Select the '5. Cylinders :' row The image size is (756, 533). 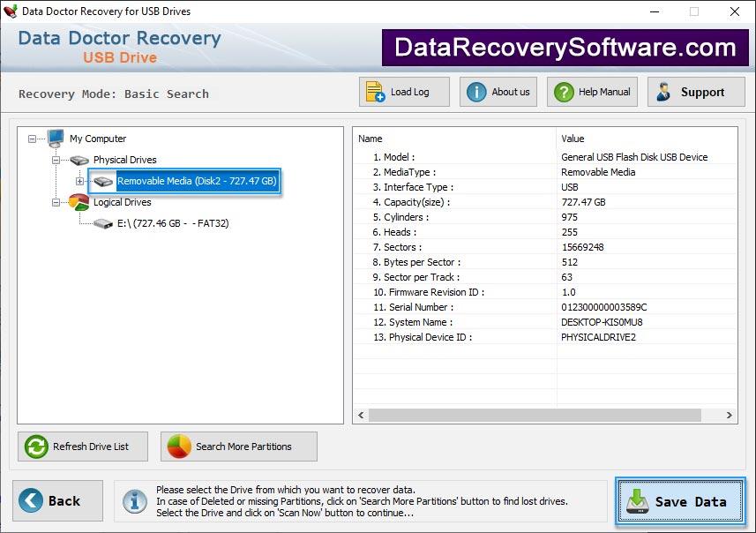click(545, 217)
